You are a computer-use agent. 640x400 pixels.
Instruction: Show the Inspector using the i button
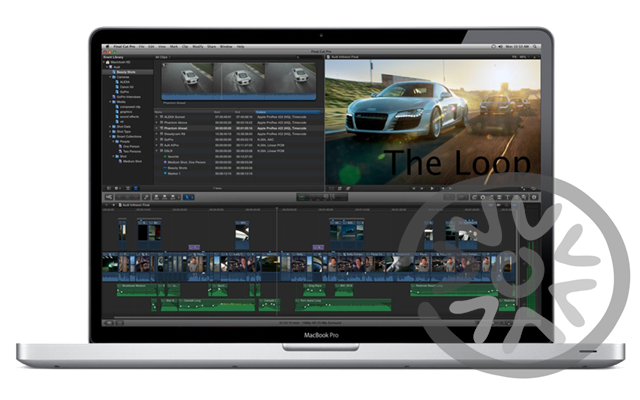coord(534,197)
